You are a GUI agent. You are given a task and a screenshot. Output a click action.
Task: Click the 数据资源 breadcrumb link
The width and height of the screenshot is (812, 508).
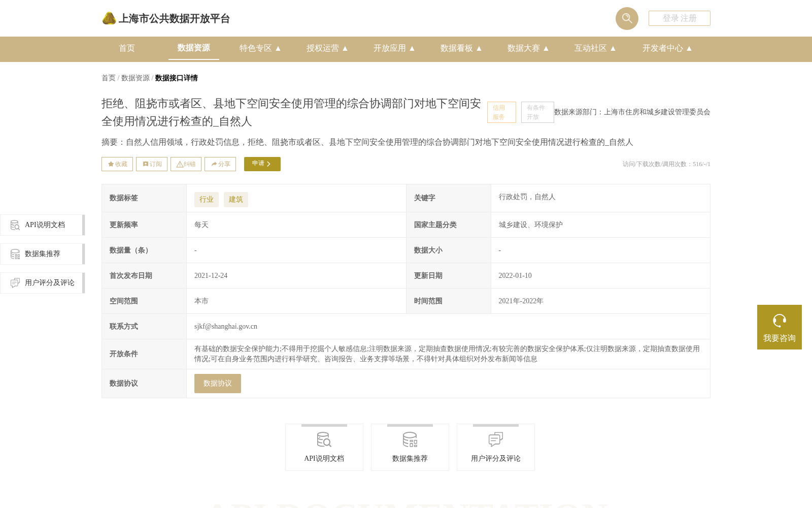(x=136, y=78)
